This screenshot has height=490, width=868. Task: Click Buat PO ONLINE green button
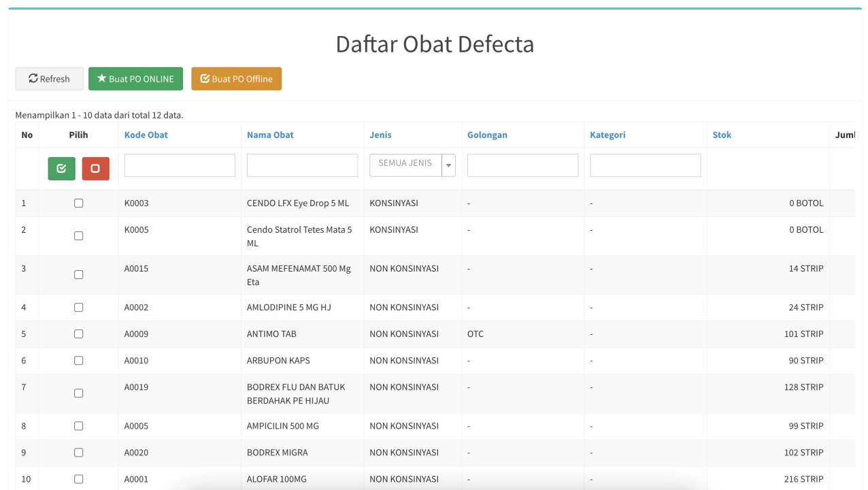click(135, 79)
